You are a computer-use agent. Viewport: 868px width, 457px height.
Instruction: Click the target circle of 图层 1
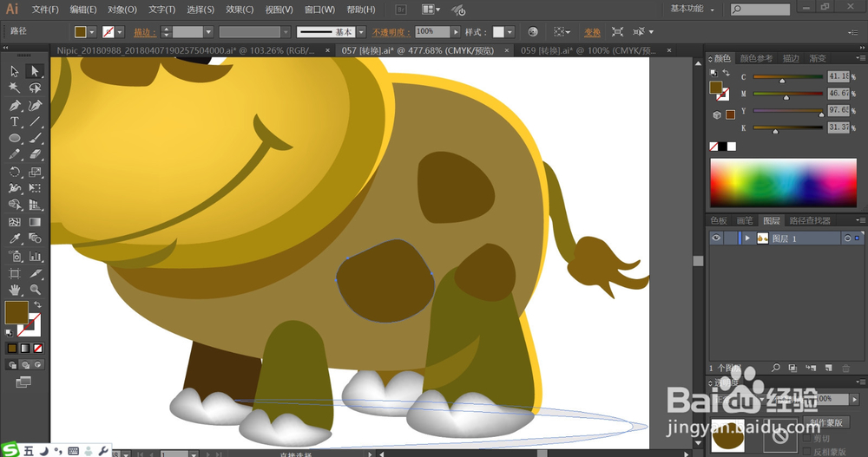847,238
